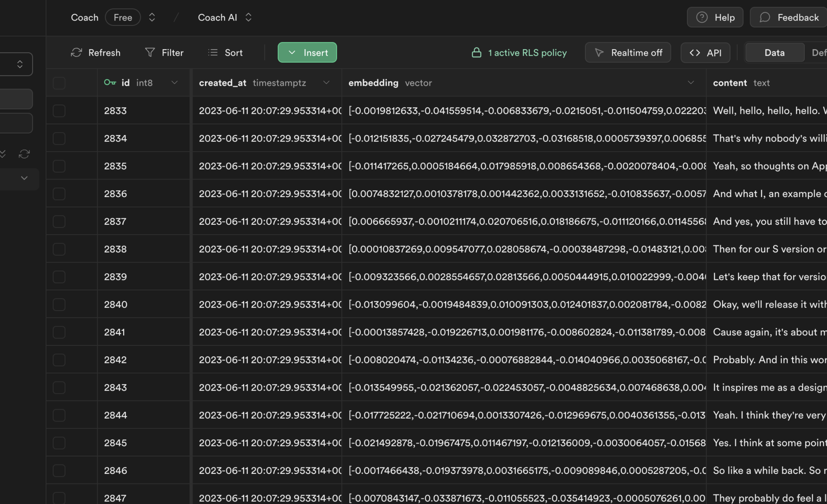The image size is (827, 504).
Task: Open Help
Action: coord(715,17)
